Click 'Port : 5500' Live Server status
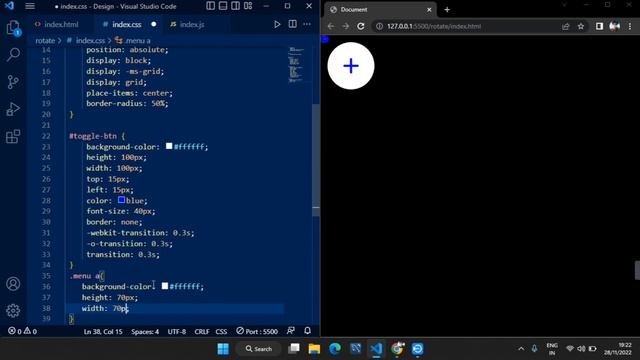The width and height of the screenshot is (640, 360). pos(257,331)
